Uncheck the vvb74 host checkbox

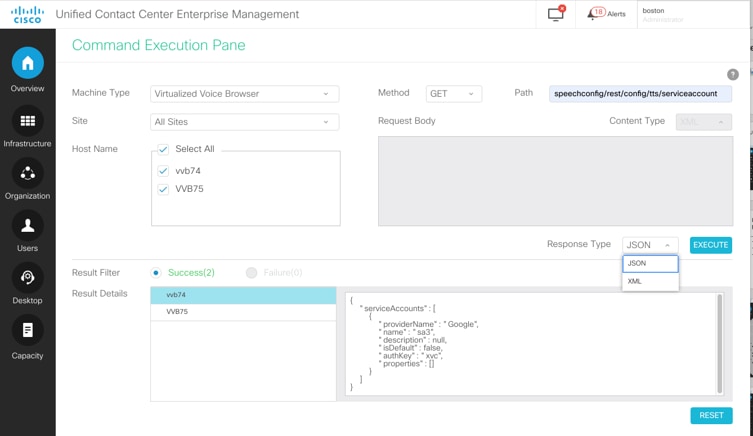click(x=163, y=171)
